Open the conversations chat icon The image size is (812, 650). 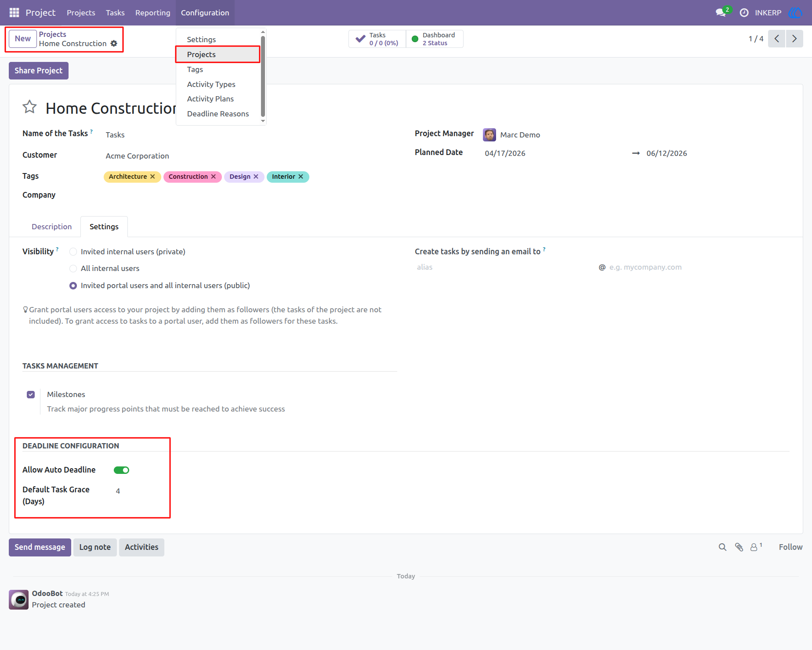pyautogui.click(x=721, y=13)
